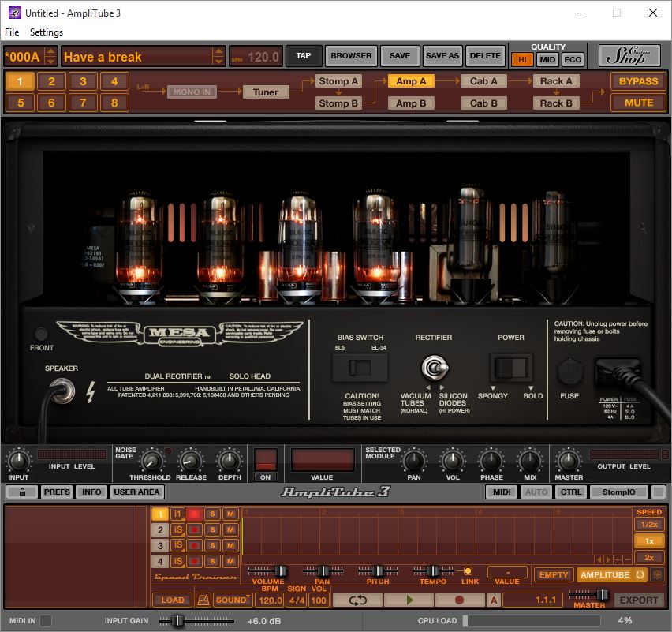Click the BPM 120.0 value field
The height and width of the screenshot is (632, 672).
[x=271, y=600]
